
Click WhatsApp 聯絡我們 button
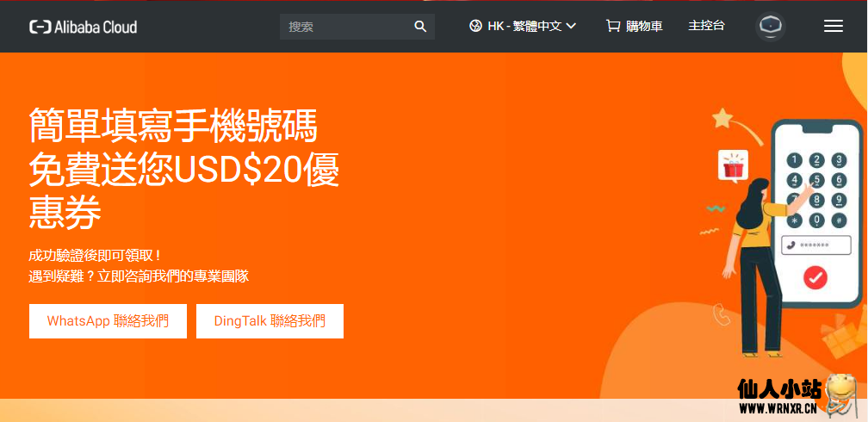pos(108,321)
